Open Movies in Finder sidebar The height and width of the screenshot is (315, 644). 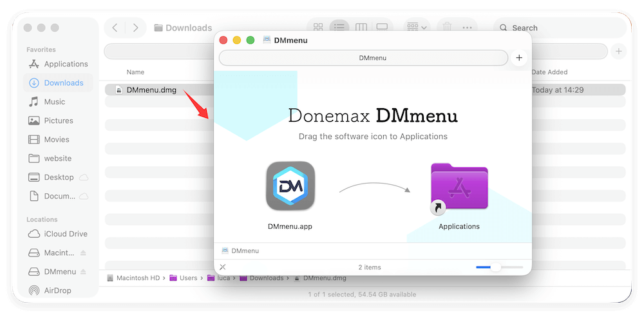pos(58,140)
